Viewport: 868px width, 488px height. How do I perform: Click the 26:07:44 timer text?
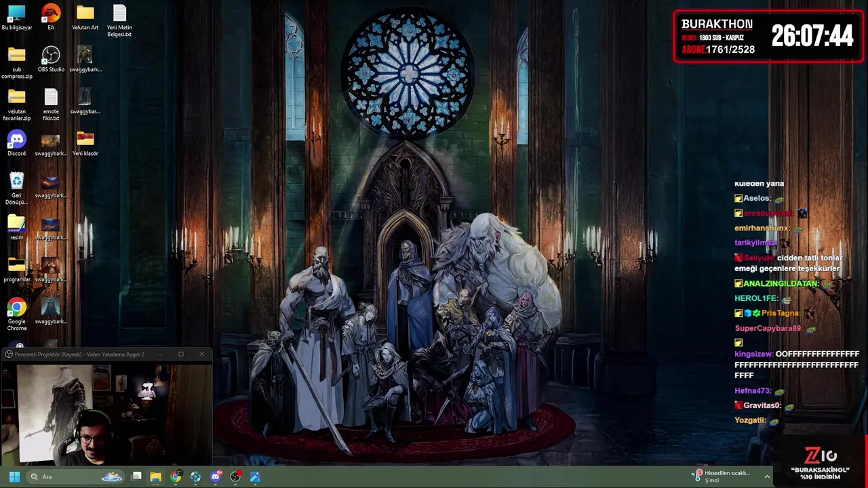coord(812,36)
